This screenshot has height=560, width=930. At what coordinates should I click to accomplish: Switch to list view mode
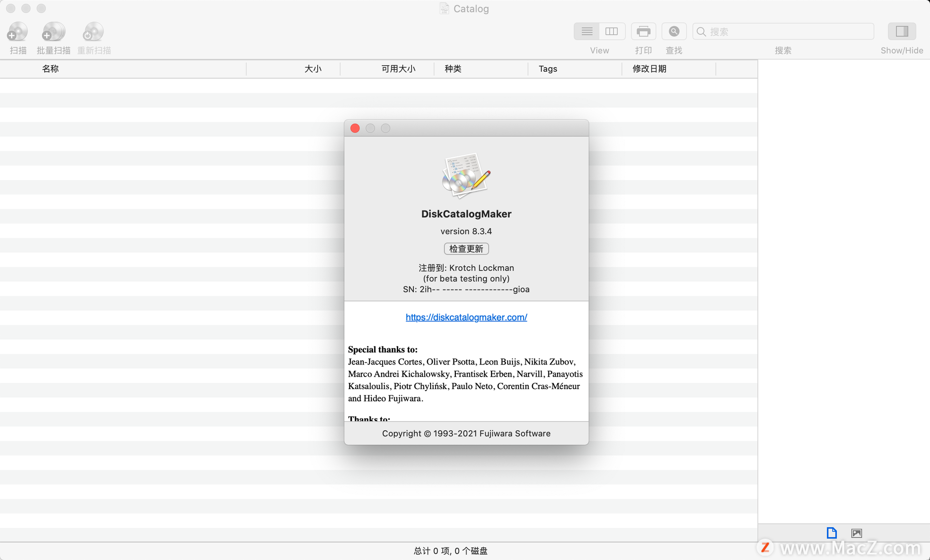(x=587, y=31)
